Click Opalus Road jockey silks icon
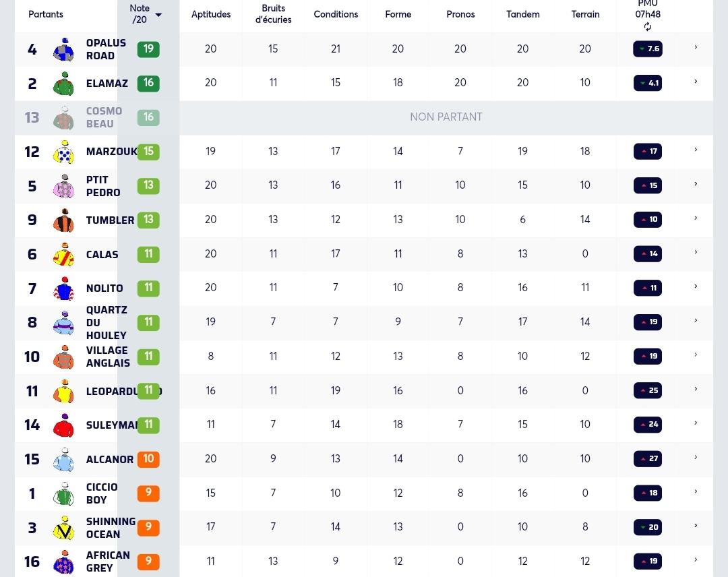 pyautogui.click(x=63, y=49)
